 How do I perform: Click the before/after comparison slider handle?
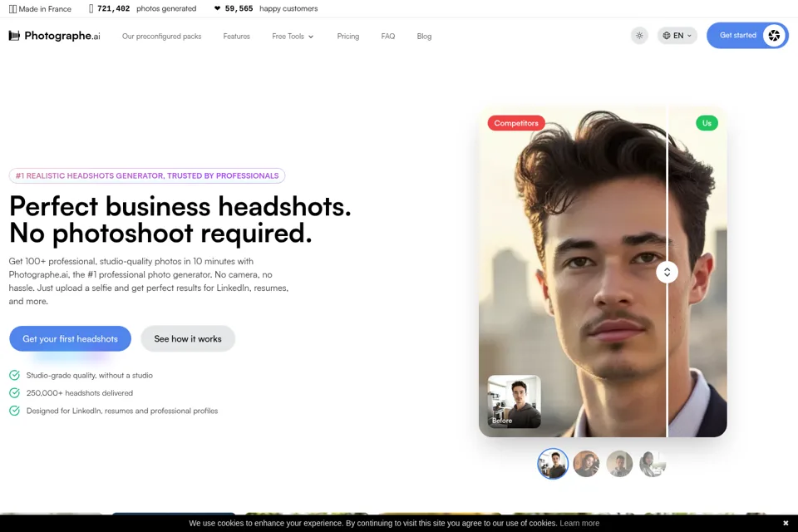(x=667, y=273)
